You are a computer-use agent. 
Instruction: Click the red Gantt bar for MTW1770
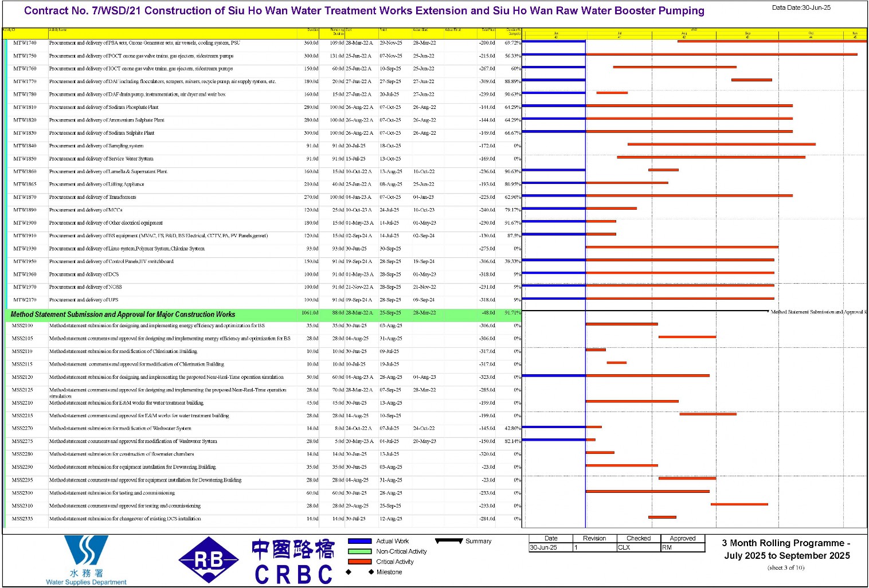pyautogui.click(x=751, y=80)
